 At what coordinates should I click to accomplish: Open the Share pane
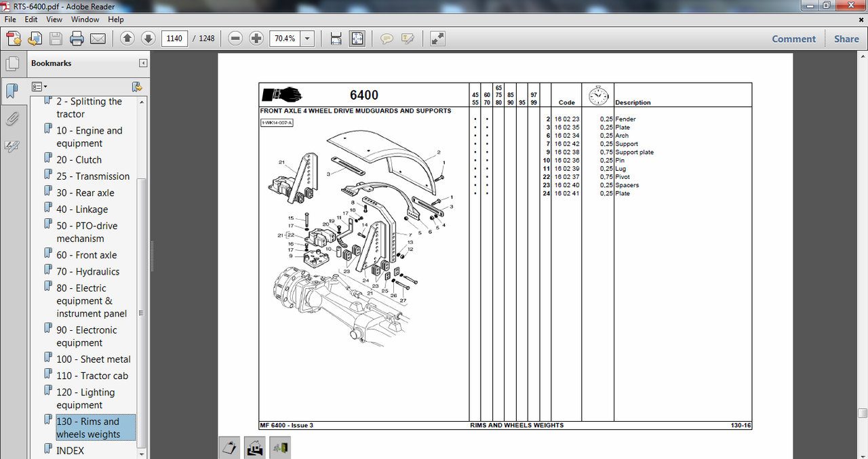tap(846, 39)
